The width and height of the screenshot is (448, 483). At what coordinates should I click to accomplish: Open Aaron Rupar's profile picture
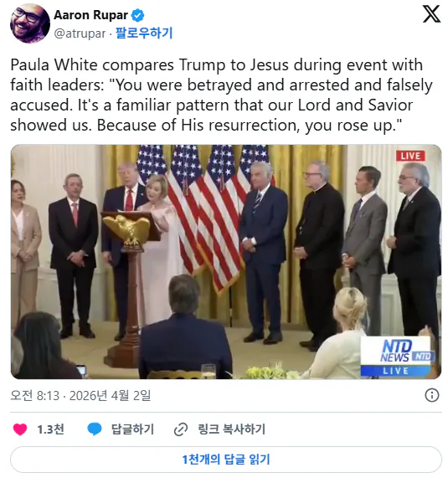pos(30,23)
